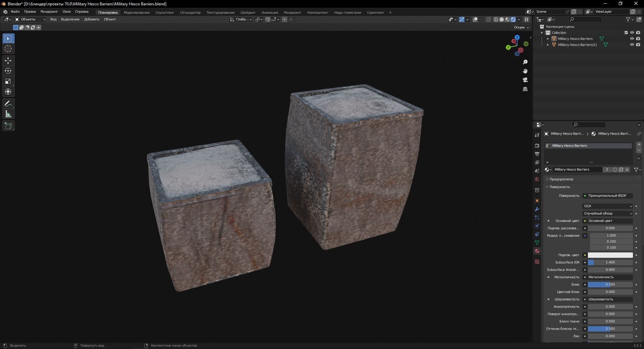Image resolution: width=644 pixels, height=349 pixels.
Task: Unlink the material with the X button
Action: (x=627, y=170)
